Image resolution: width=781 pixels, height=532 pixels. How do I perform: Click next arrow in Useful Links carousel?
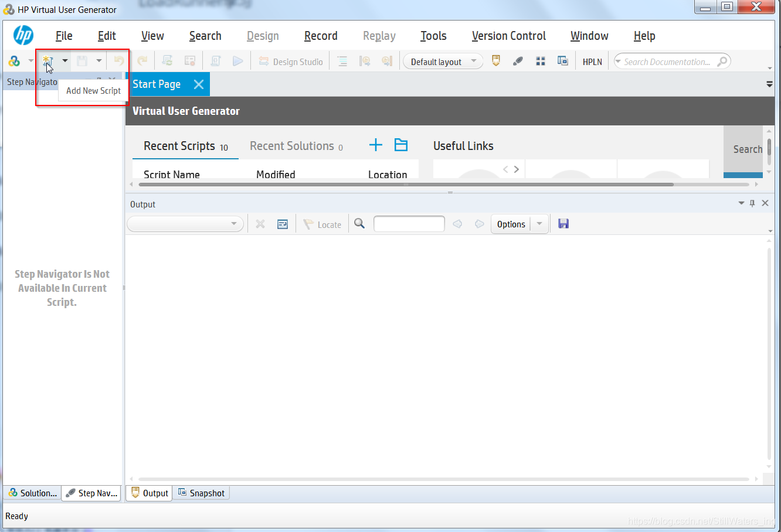(x=517, y=169)
